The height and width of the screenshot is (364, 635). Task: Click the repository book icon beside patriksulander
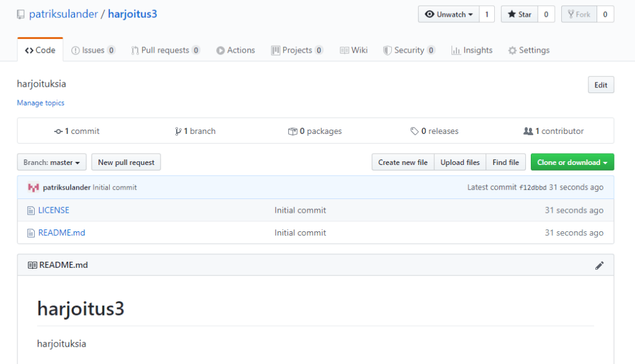(21, 14)
